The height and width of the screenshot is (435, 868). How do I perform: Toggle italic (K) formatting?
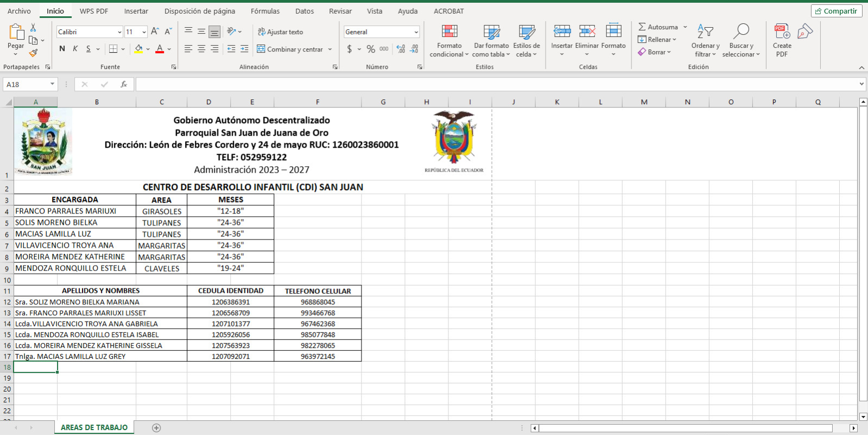(75, 49)
